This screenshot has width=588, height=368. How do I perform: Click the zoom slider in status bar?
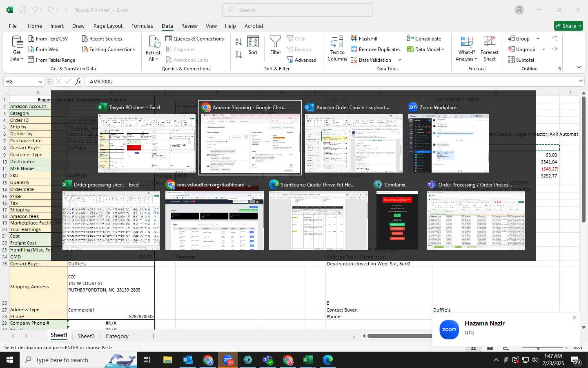coord(538,348)
